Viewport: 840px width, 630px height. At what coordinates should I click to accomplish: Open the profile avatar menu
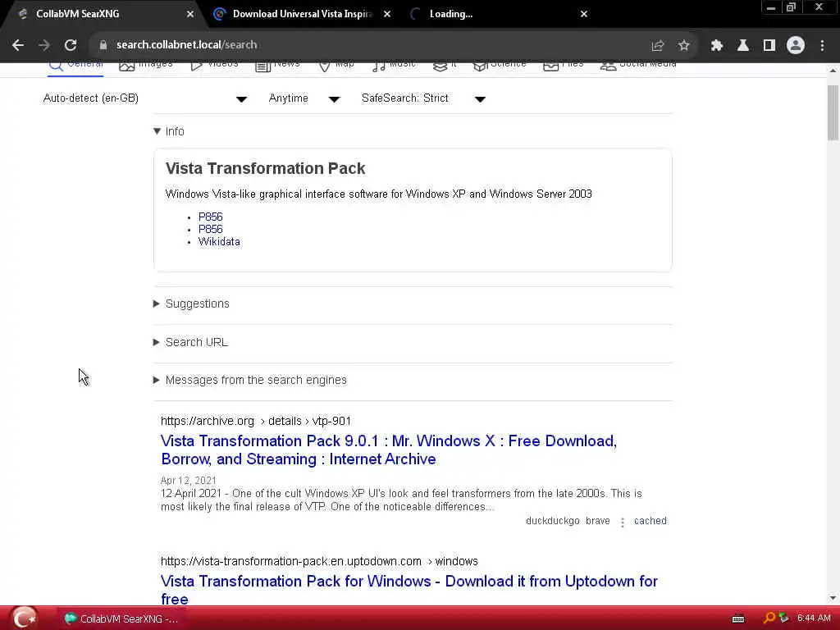(x=796, y=46)
